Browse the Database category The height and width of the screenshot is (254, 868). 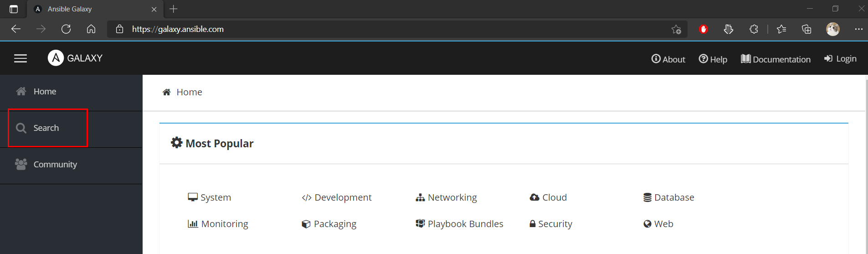click(x=668, y=197)
